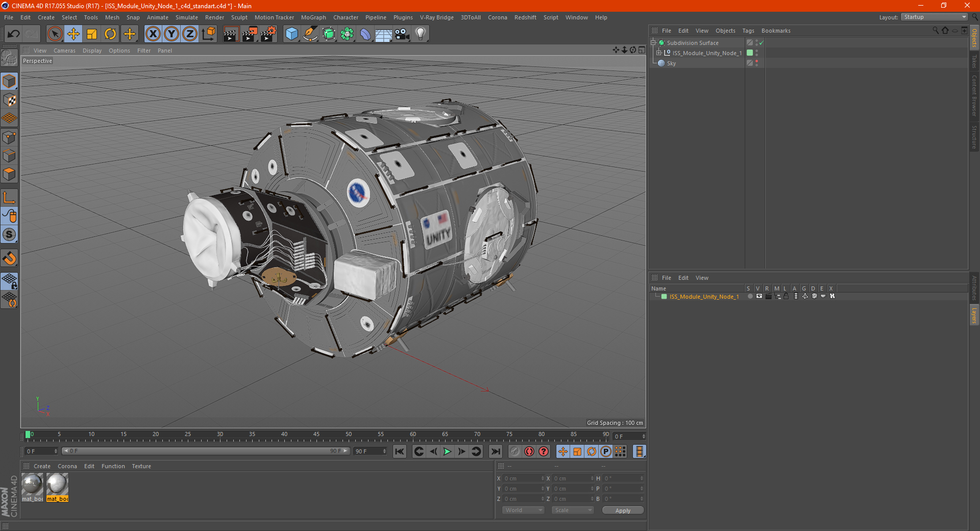Viewport: 980px width, 531px height.
Task: Add a Cube primitive object
Action: pyautogui.click(x=291, y=34)
